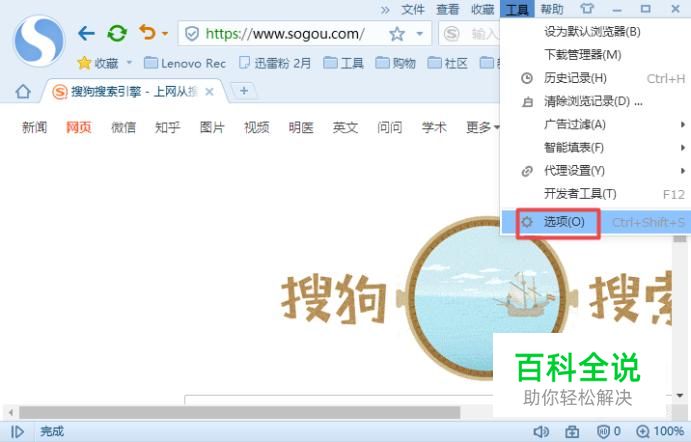
Task: Expand the undo restore dropdown arrow
Action: pos(165,33)
